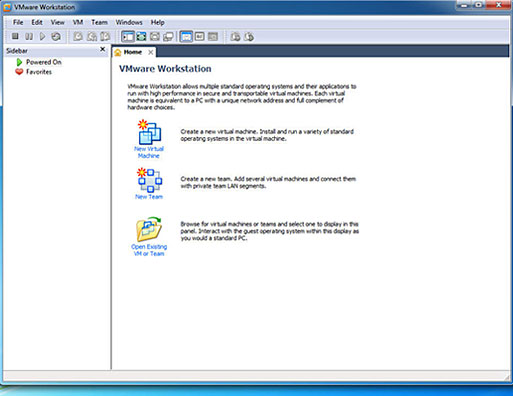Image resolution: width=513 pixels, height=396 pixels.
Task: Click the Power Off stop toolbar icon
Action: point(15,36)
